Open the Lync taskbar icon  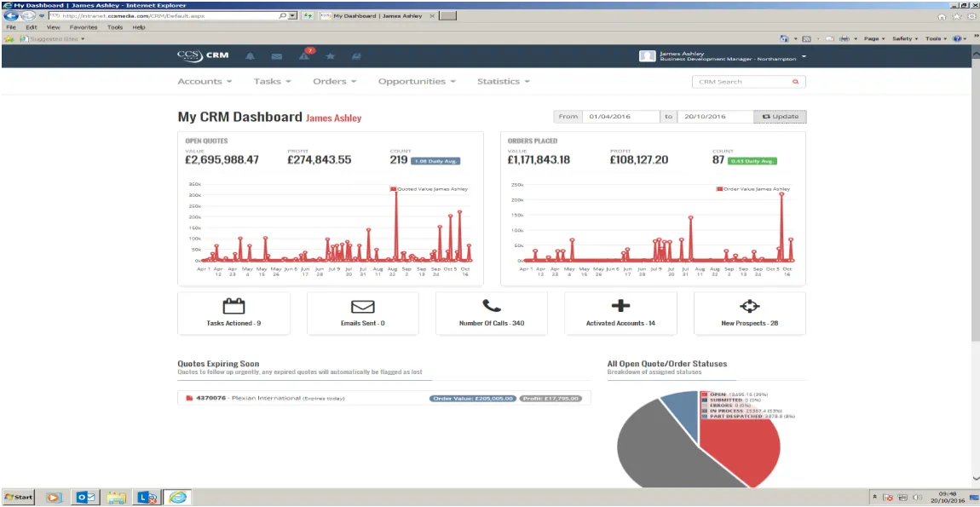(147, 498)
